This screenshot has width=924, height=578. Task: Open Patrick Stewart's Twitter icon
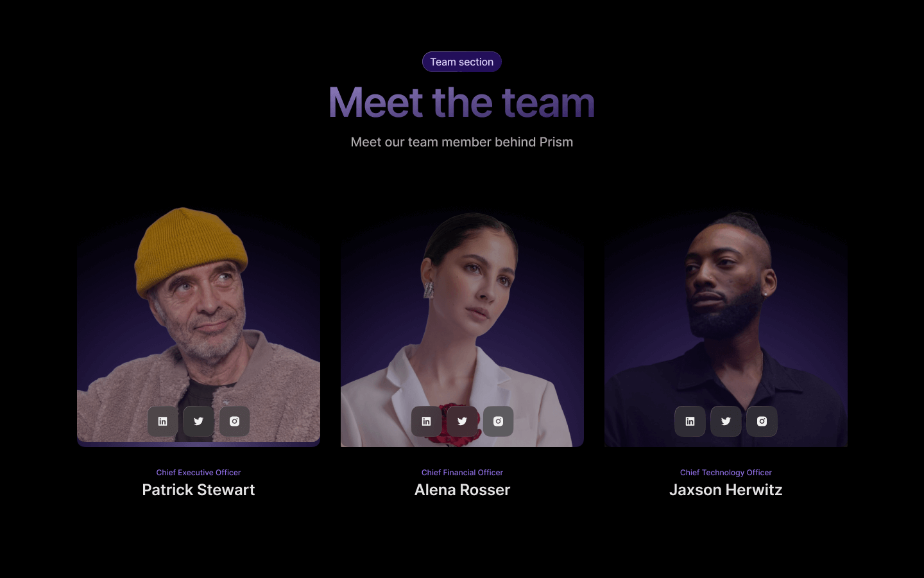pyautogui.click(x=198, y=421)
